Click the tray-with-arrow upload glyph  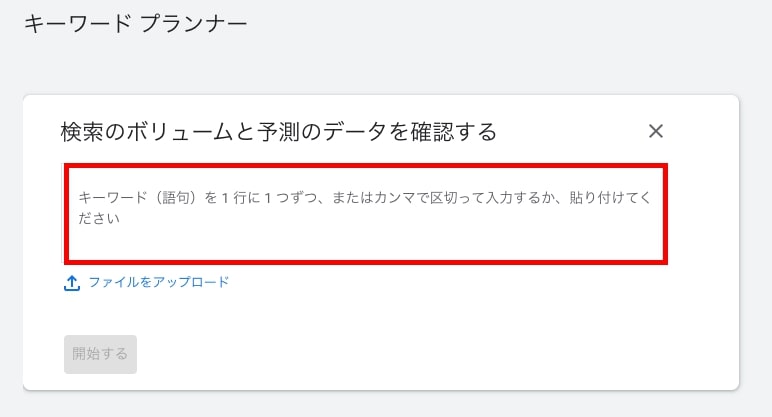72,283
